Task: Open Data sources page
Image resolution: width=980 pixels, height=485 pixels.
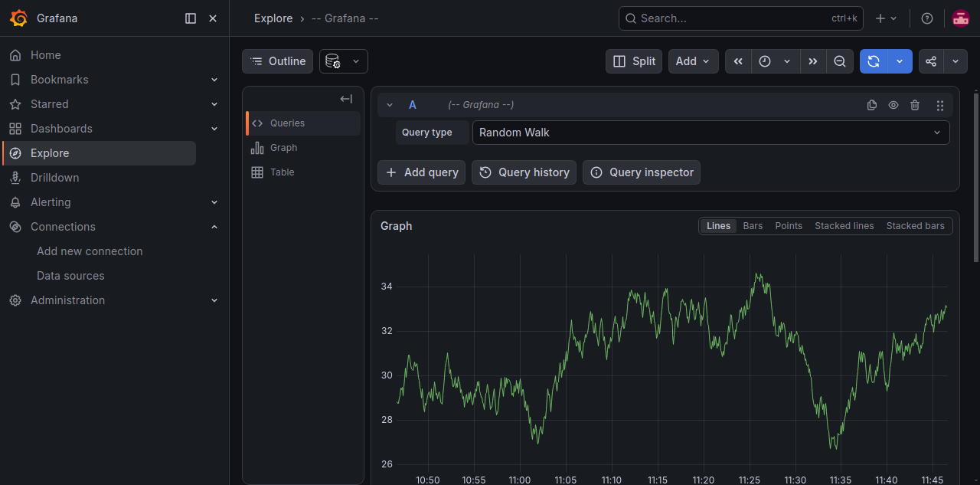Action: point(70,276)
